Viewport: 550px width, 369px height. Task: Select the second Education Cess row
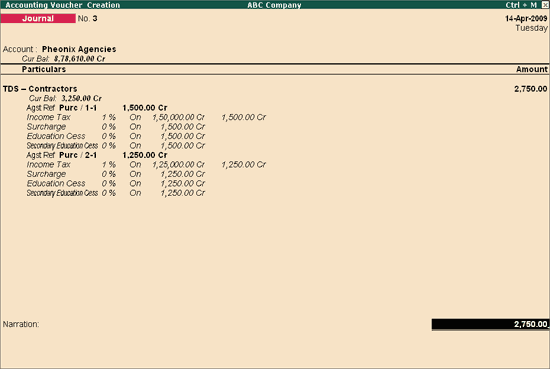[x=116, y=183]
